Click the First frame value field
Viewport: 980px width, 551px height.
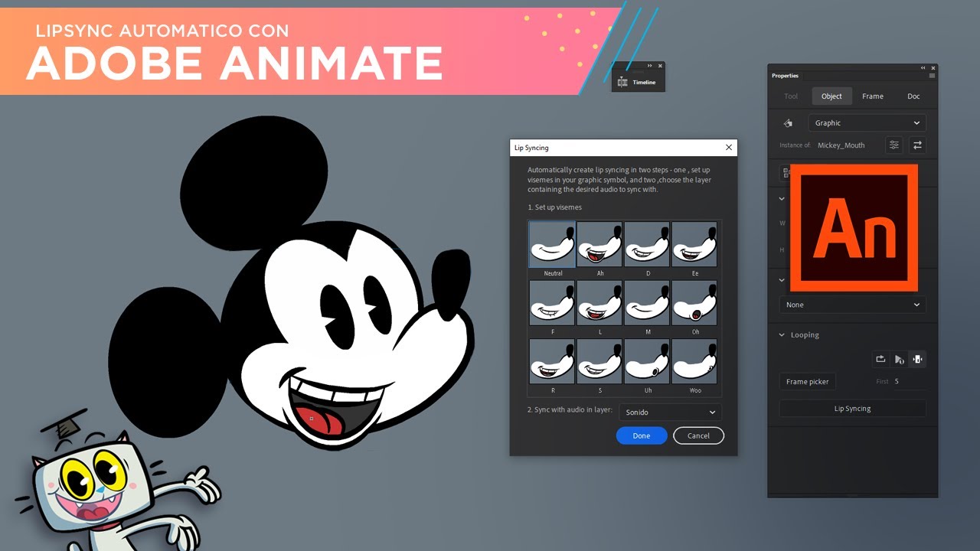(909, 381)
